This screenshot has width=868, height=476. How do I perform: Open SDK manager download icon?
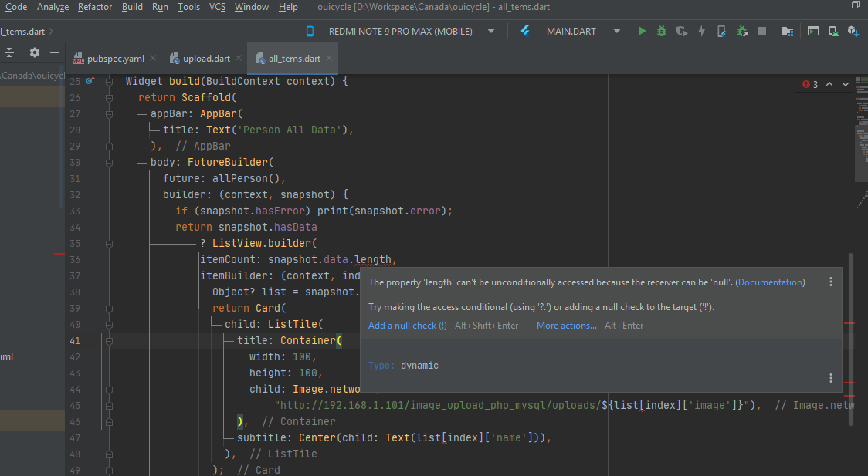point(853,32)
